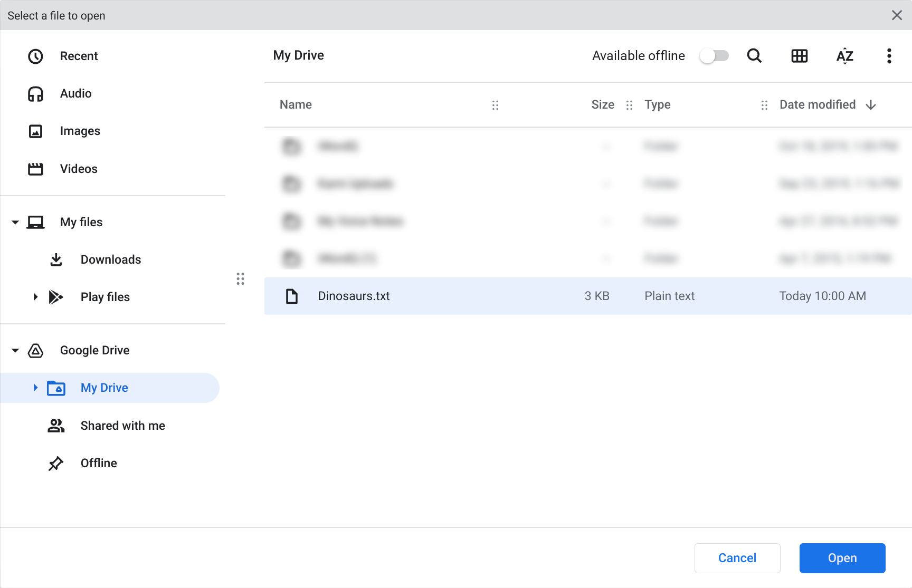Select the Images icon in sidebar
The image size is (912, 588).
[35, 131]
